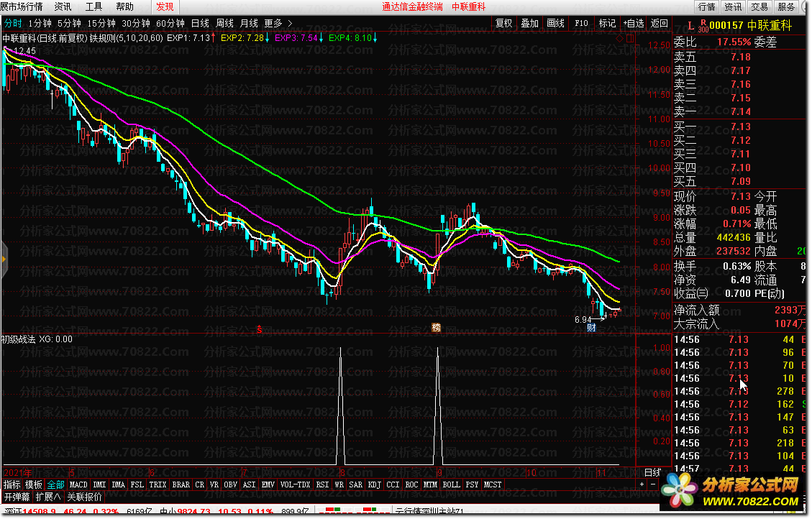The width and height of the screenshot is (812, 519).
Task: Select the 14:56 trade row showing 7.12
Action: pos(739,404)
